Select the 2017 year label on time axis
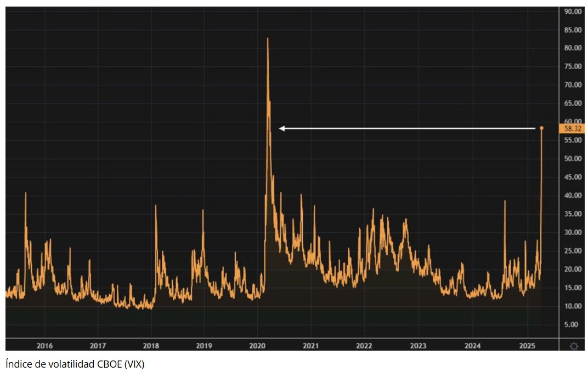Screen dimensions: 588x372 98,345
